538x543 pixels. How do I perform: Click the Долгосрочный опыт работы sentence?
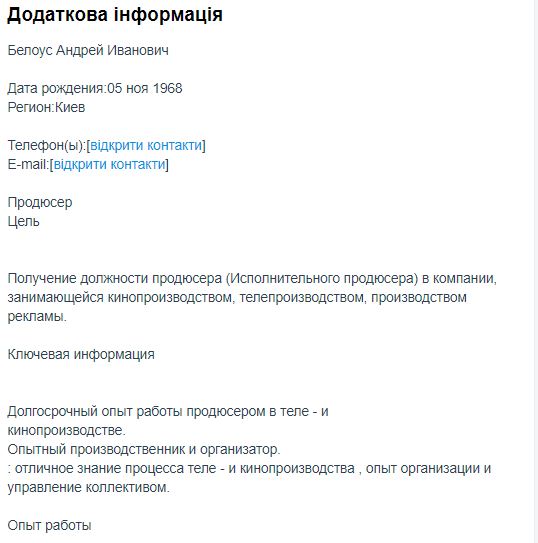click(168, 411)
